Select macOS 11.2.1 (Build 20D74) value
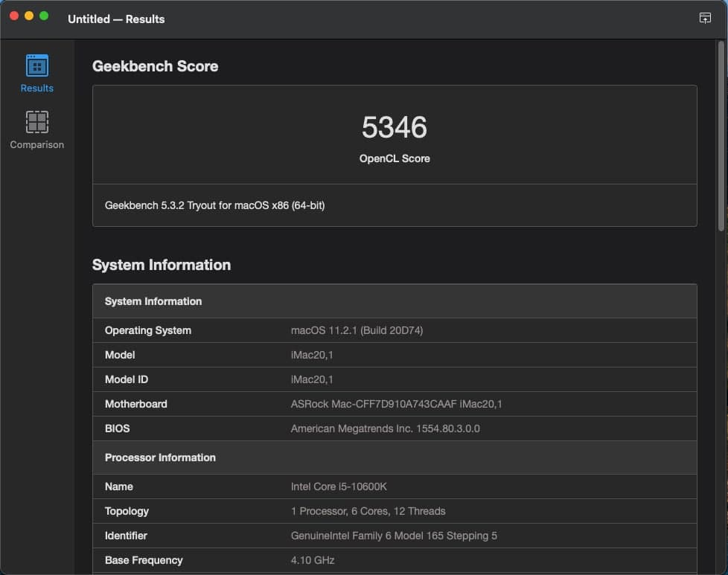The height and width of the screenshot is (575, 728). coord(357,330)
